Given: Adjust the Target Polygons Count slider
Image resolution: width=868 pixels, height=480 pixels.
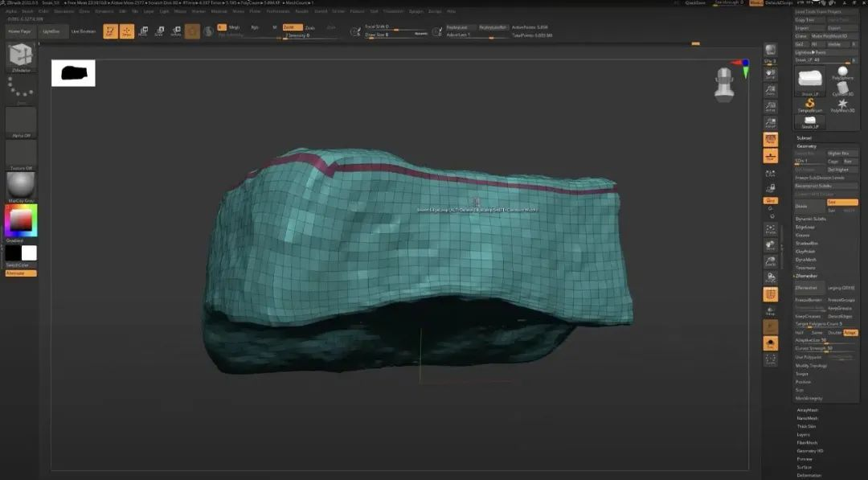Looking at the screenshot, I should [x=826, y=324].
